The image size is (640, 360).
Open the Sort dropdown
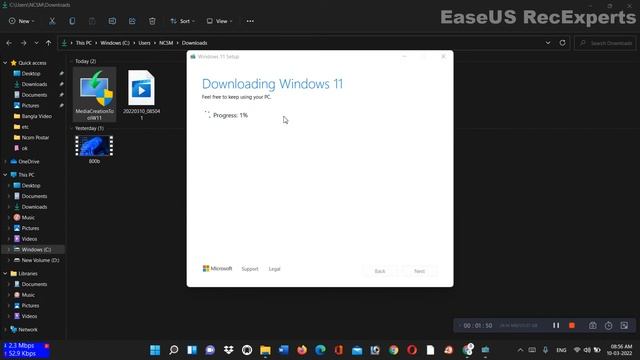coord(182,21)
